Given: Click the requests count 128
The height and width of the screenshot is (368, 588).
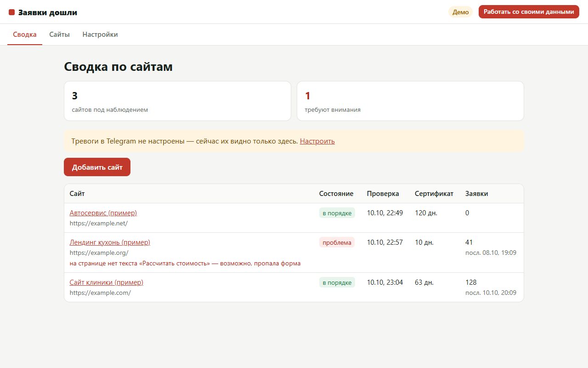Looking at the screenshot, I should [471, 282].
